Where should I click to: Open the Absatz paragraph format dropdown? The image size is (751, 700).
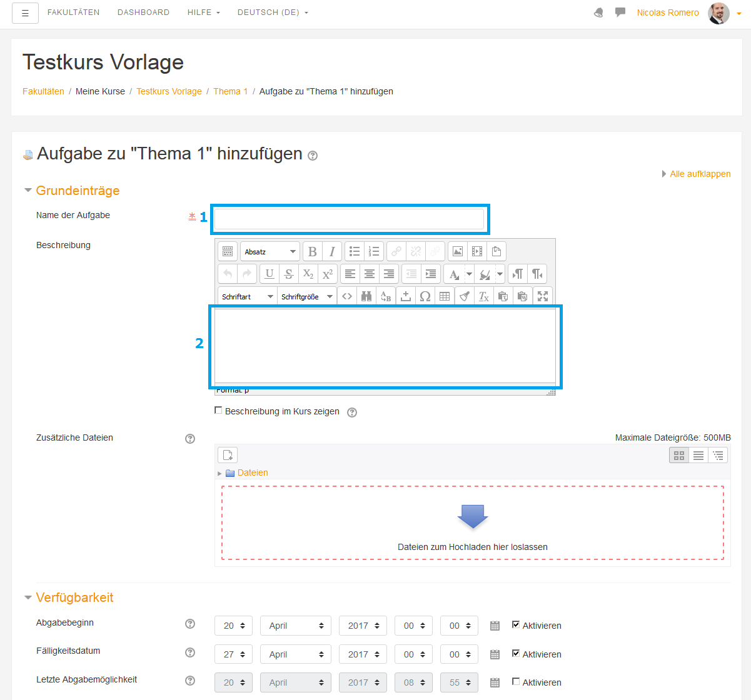coord(270,252)
